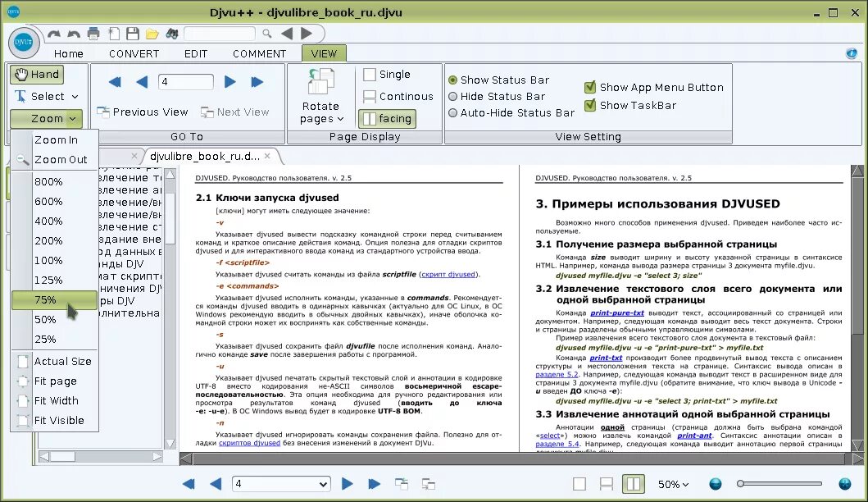This screenshot has height=502, width=868.
Task: Go to next page in GO To group
Action: (x=230, y=82)
